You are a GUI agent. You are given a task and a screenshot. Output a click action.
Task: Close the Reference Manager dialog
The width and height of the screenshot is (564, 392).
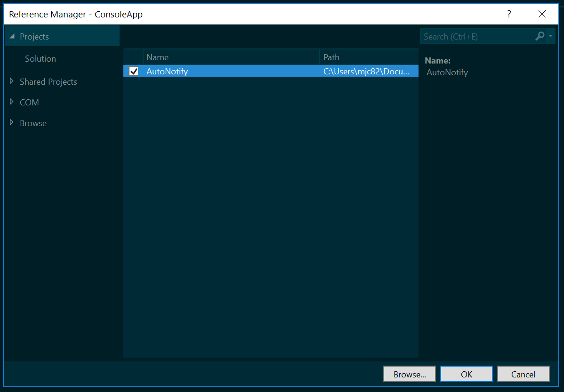click(x=542, y=14)
